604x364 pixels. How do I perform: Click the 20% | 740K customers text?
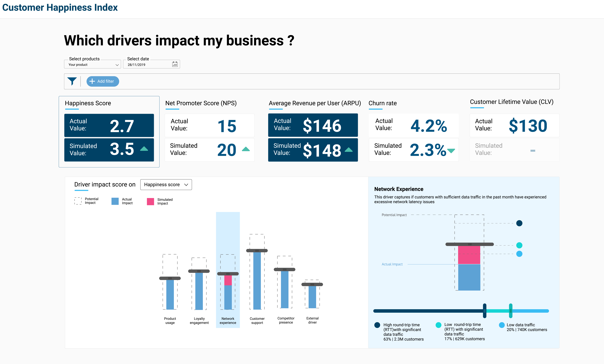coord(527,330)
